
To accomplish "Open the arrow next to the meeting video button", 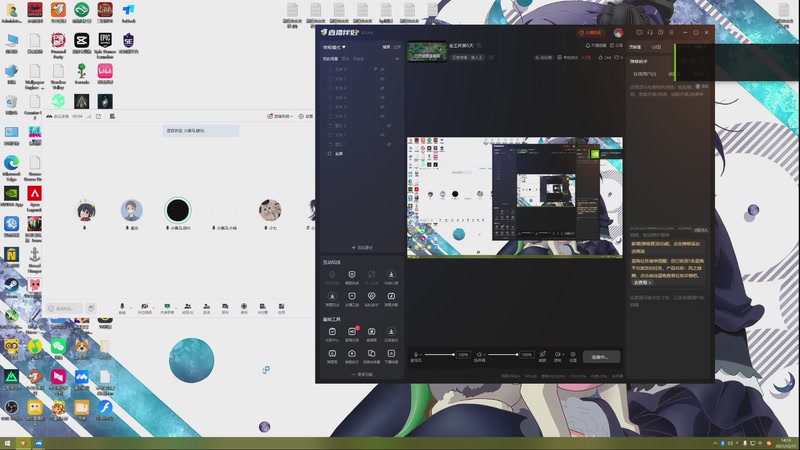I will click(x=153, y=307).
